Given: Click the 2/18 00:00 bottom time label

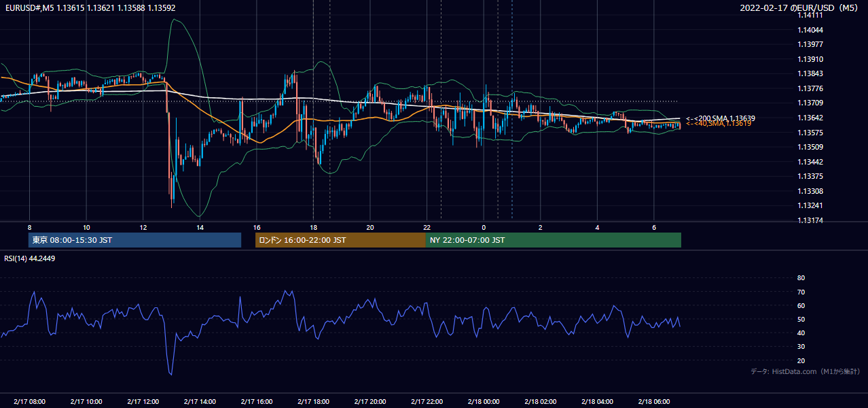Looking at the screenshot, I should (x=484, y=402).
